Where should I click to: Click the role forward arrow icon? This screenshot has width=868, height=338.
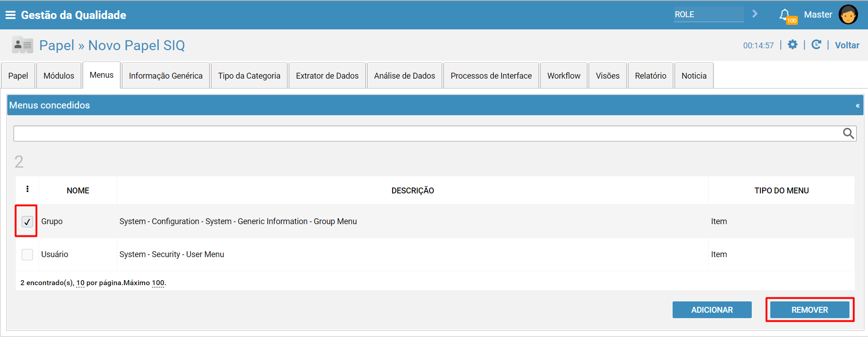click(x=754, y=14)
